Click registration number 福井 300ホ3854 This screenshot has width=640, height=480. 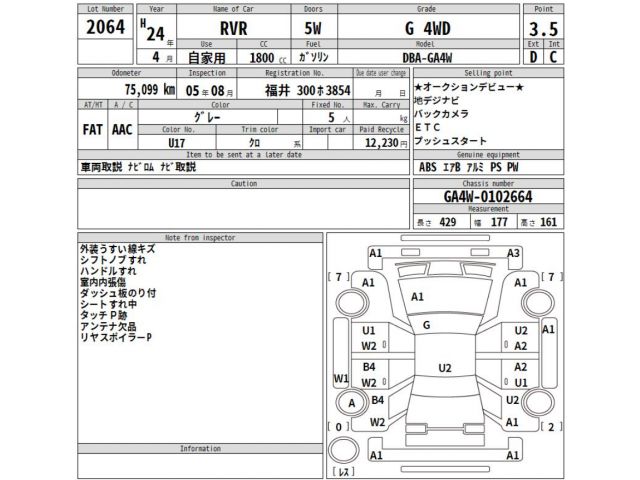tap(308, 90)
